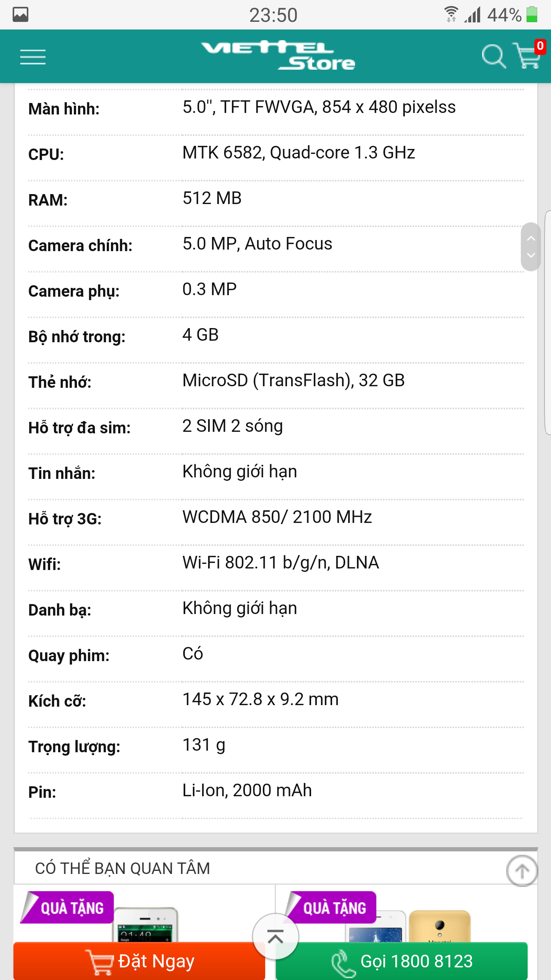The height and width of the screenshot is (980, 551).
Task: Tap the CÓ THỂ BẠN QUAN TÂM heading
Action: (x=122, y=868)
